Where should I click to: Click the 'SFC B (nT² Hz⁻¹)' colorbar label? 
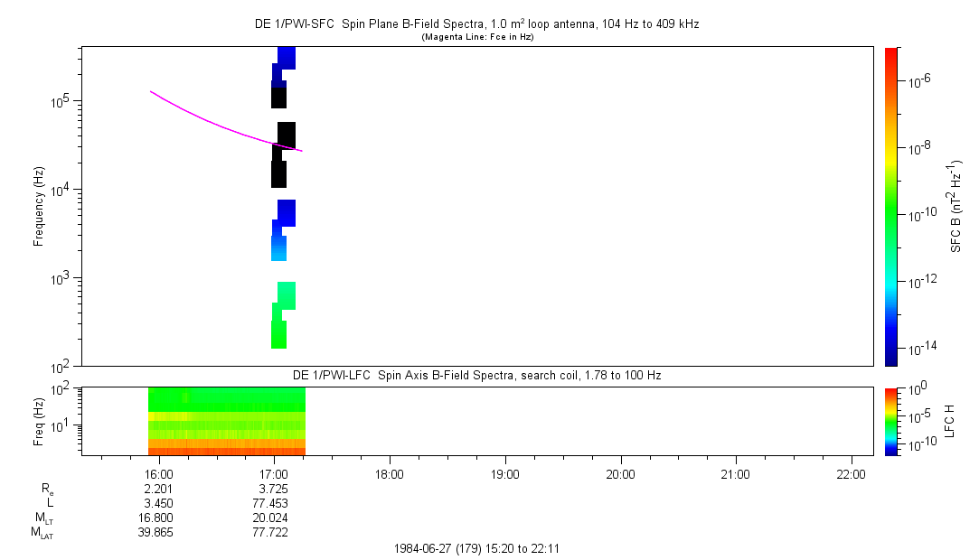(955, 206)
